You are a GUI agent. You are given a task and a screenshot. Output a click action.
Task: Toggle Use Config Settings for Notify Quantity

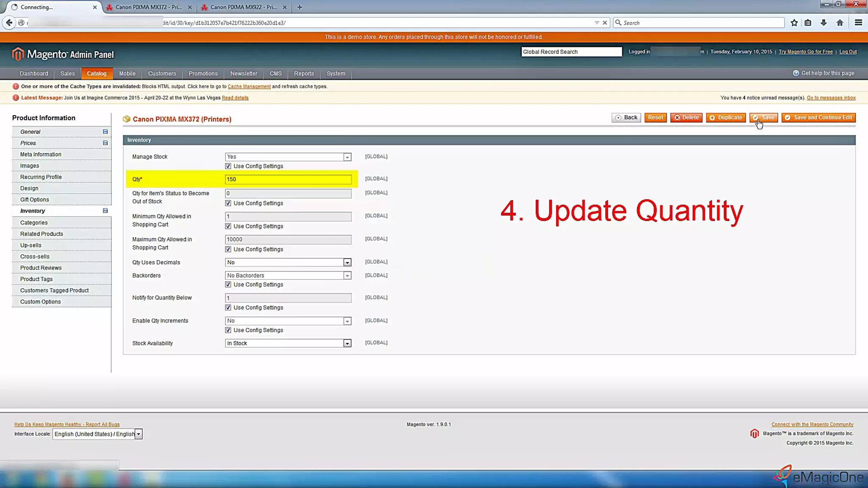pyautogui.click(x=228, y=308)
